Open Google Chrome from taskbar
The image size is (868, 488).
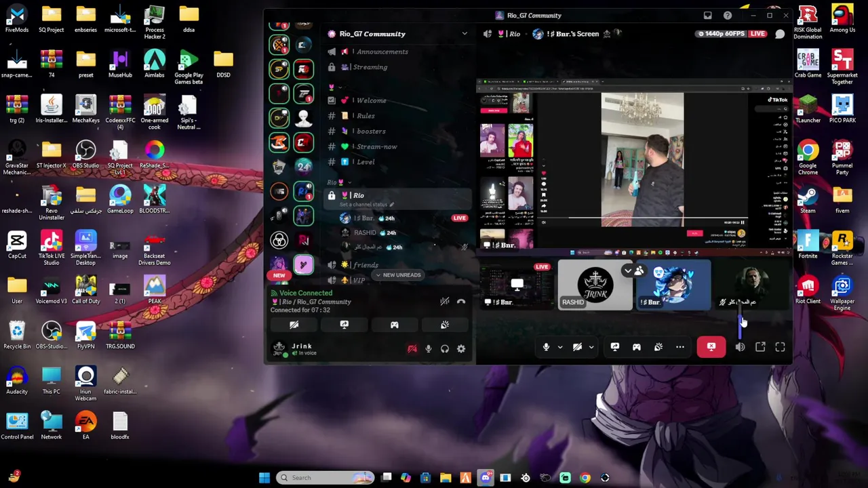(585, 478)
